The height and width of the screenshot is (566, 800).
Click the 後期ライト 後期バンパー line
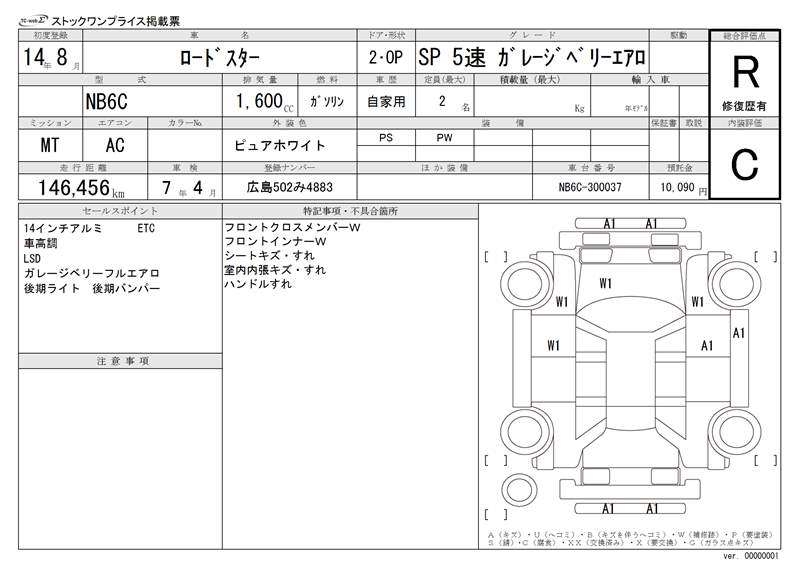coord(92,288)
